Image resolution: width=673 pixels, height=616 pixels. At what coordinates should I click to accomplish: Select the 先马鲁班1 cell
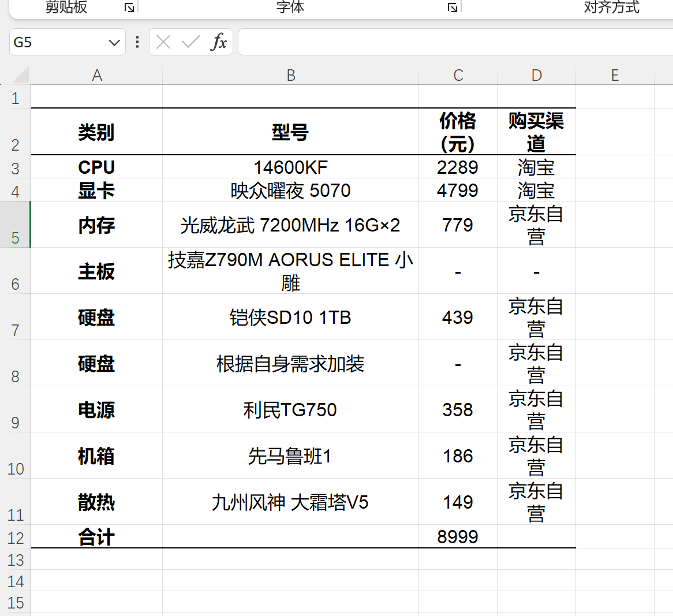pos(290,455)
